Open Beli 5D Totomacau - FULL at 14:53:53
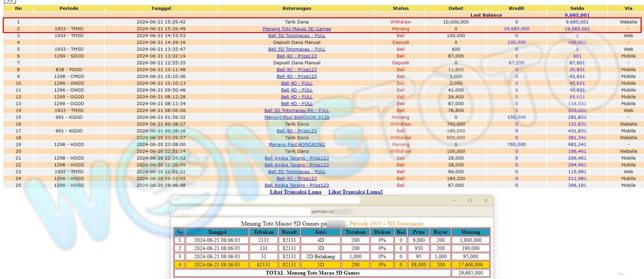644x279 pixels. pyautogui.click(x=296, y=36)
